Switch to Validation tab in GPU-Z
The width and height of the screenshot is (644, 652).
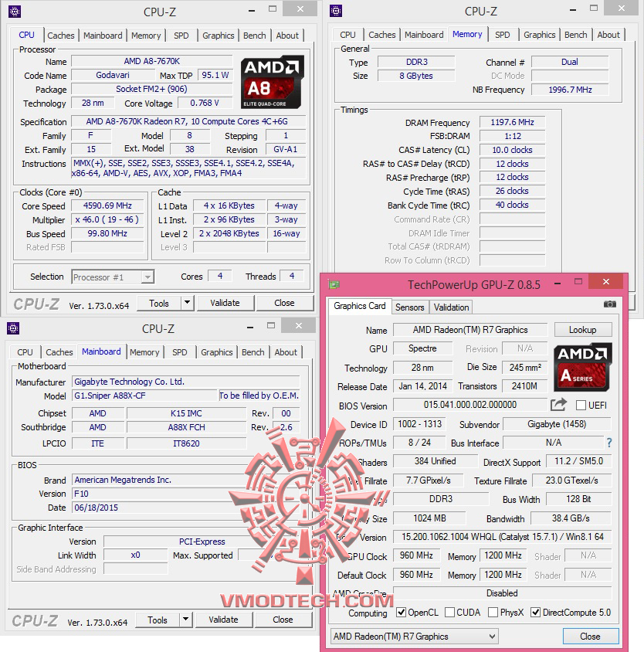pos(451,307)
